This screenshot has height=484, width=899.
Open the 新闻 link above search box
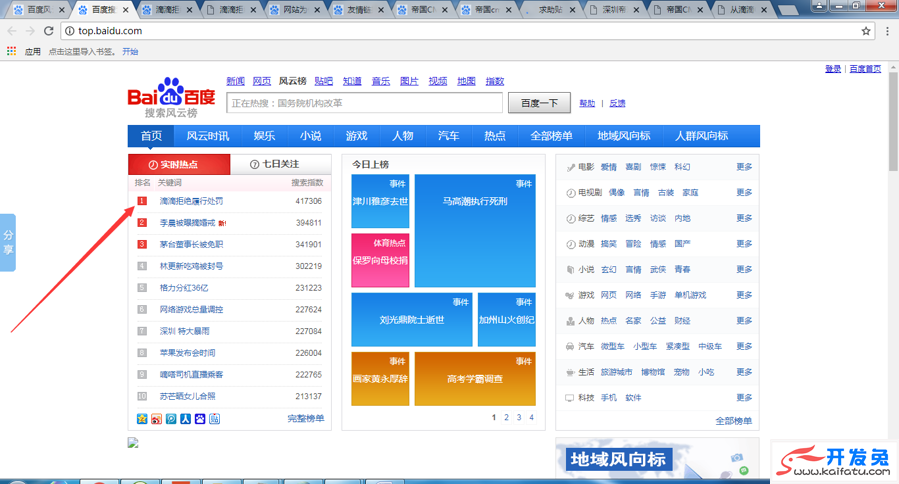[x=236, y=81]
